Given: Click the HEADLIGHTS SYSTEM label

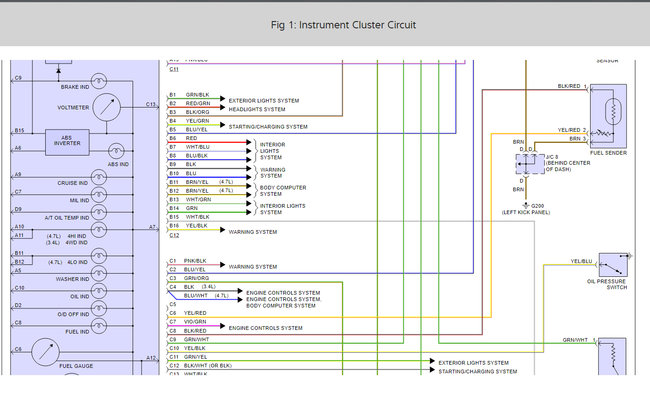Looking at the screenshot, I should 257,109.
